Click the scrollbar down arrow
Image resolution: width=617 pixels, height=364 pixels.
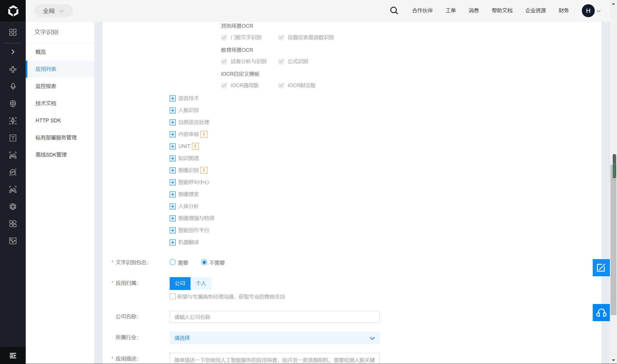[614, 361]
